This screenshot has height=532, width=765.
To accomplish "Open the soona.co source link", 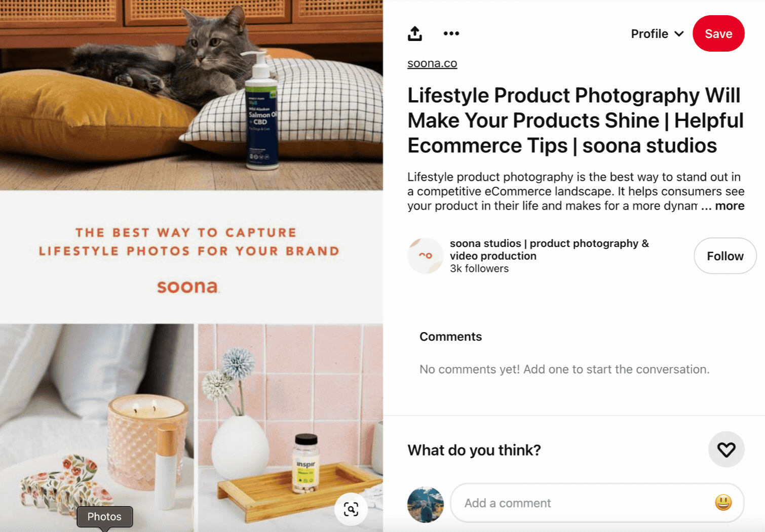I will pyautogui.click(x=432, y=63).
